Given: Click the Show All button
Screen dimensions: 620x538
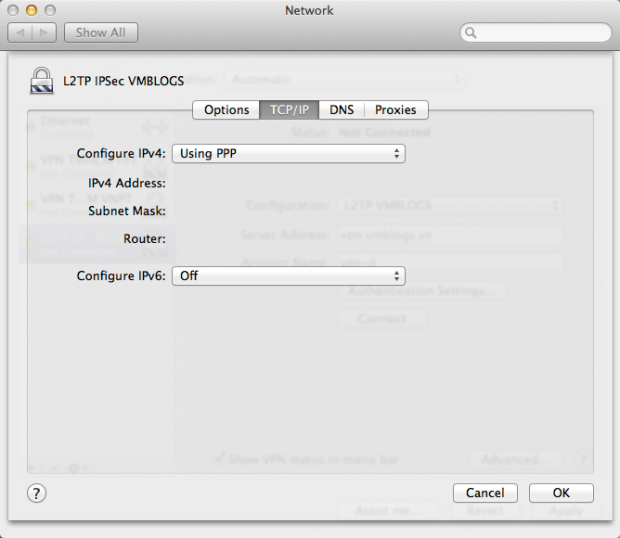Looking at the screenshot, I should pyautogui.click(x=101, y=32).
